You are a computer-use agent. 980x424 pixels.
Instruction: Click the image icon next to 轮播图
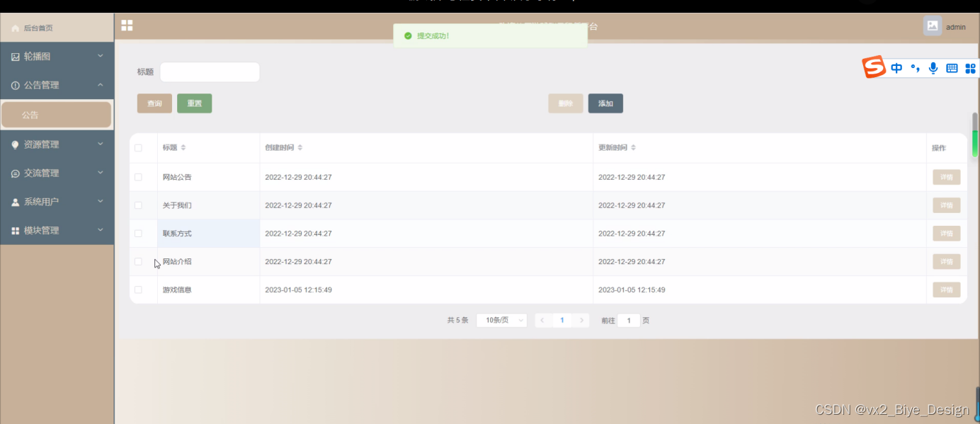(16, 57)
